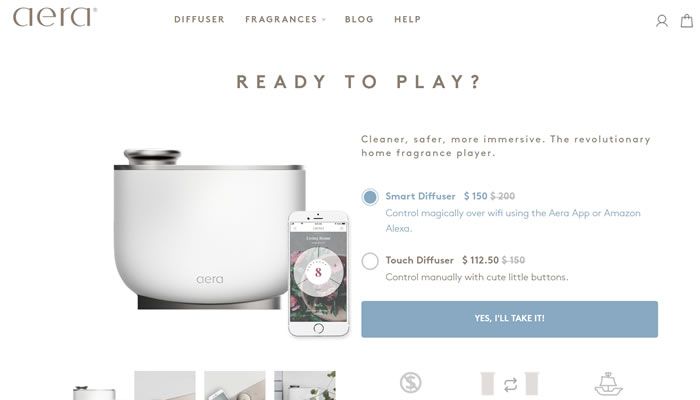Open the Blog menu item
The height and width of the screenshot is (400, 700).
[359, 20]
